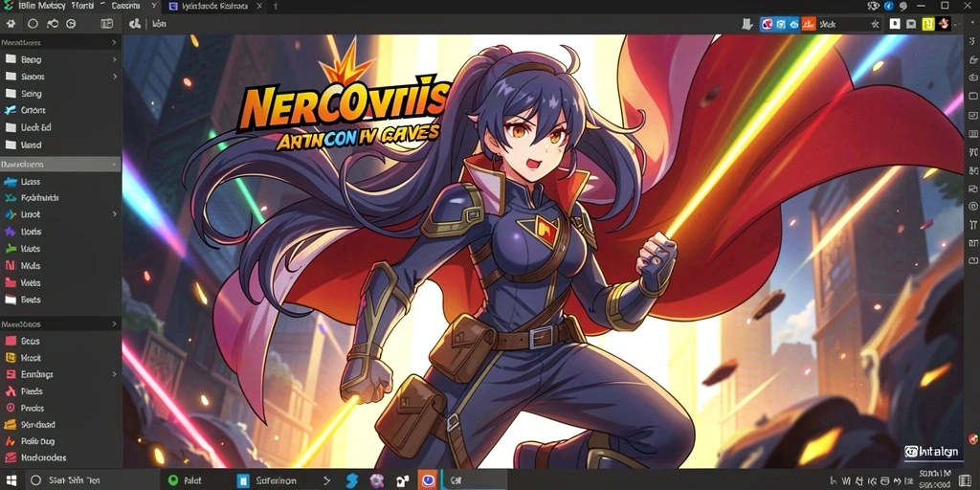Click the gear icon in top-left toolbar

click(x=10, y=24)
